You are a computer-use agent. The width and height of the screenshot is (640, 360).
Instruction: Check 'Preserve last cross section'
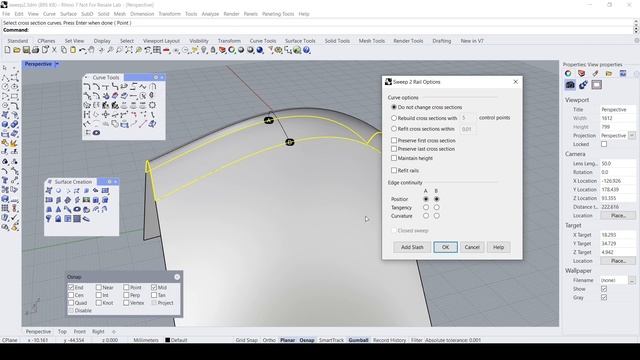(394, 149)
